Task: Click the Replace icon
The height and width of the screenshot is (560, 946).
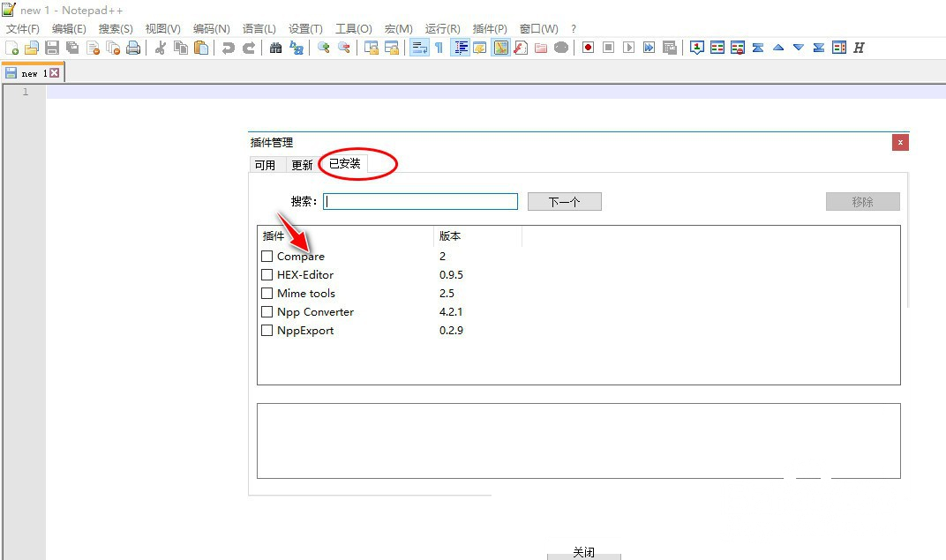Action: click(x=297, y=48)
